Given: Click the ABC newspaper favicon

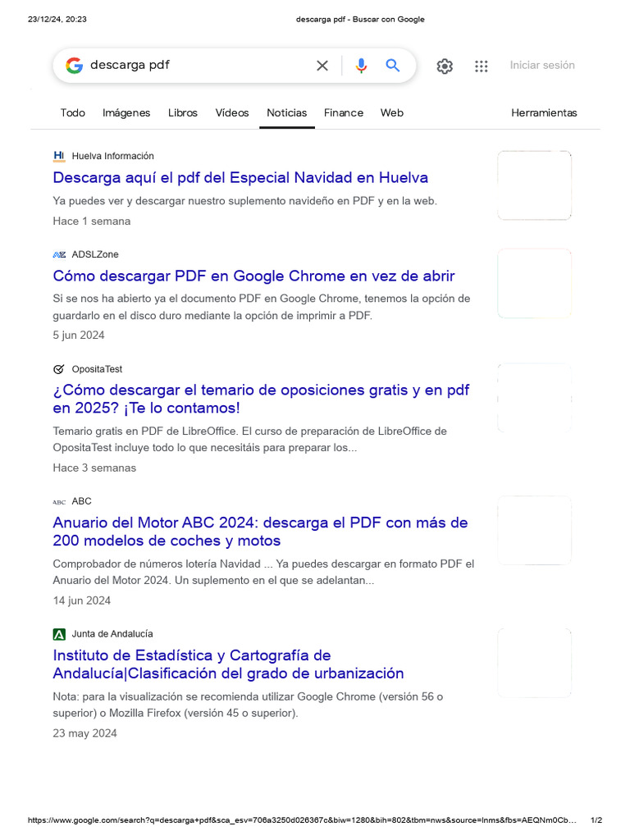Looking at the screenshot, I should pos(59,502).
